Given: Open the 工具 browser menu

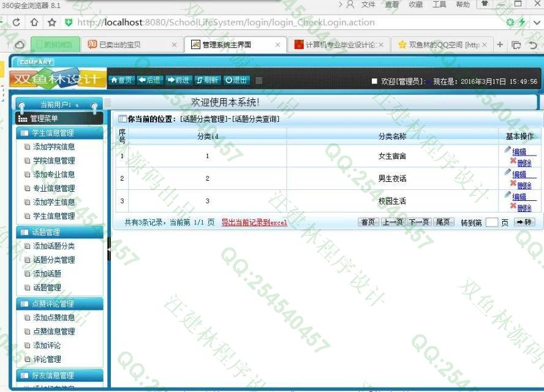Looking at the screenshot, I should (x=439, y=4).
